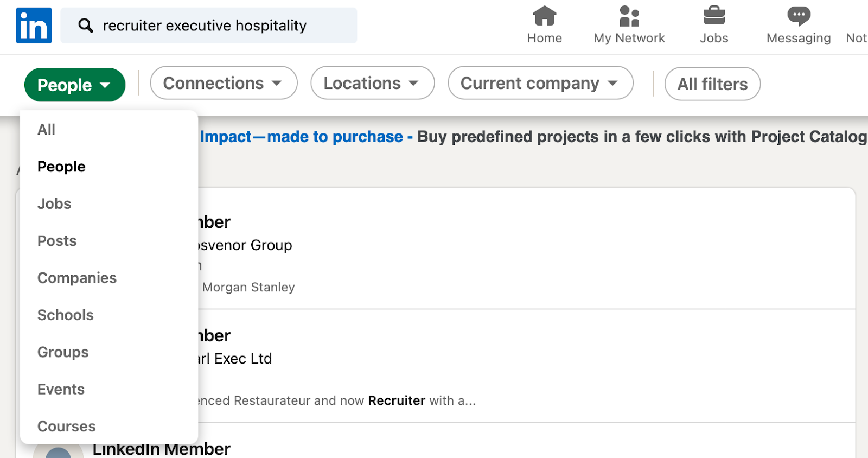Open My Network people icon
Viewport: 868px width, 458px height.
[629, 16]
